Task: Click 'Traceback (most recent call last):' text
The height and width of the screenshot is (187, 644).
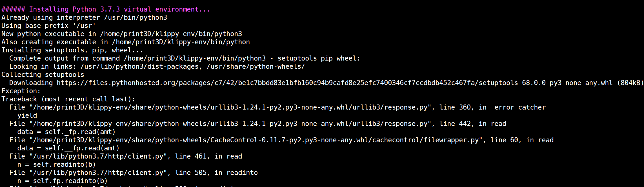Action: pyautogui.click(x=68, y=99)
